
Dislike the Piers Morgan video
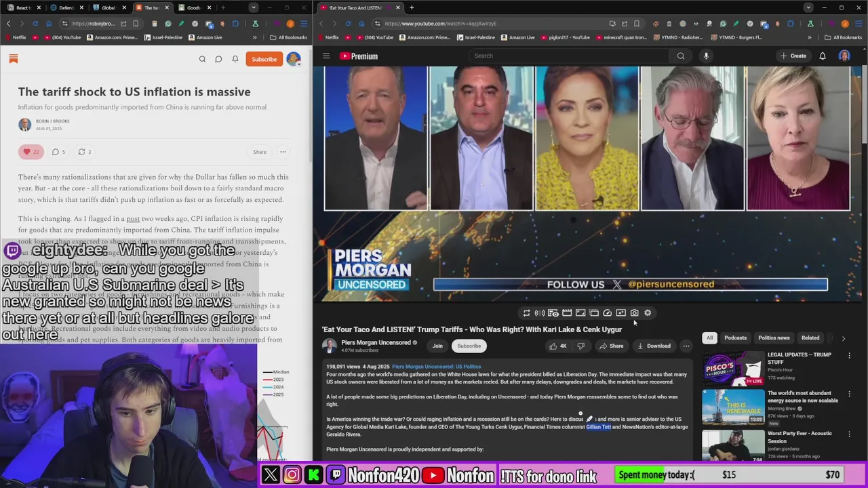580,346
